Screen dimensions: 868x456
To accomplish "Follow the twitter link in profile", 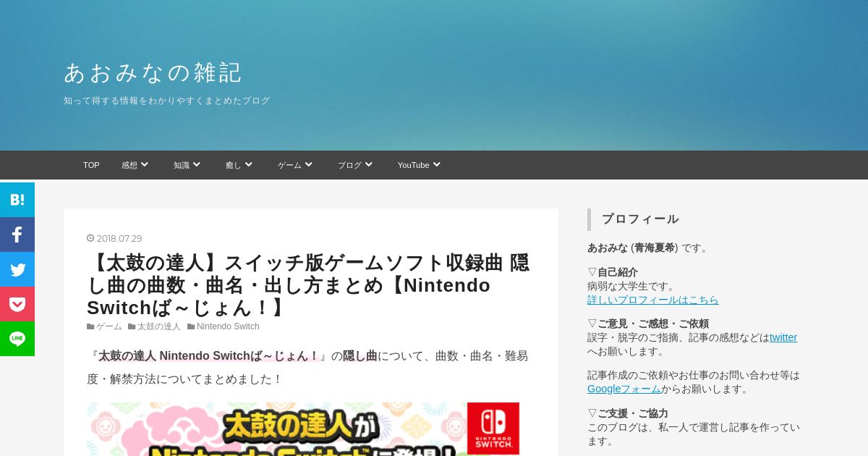I will click(x=783, y=337).
